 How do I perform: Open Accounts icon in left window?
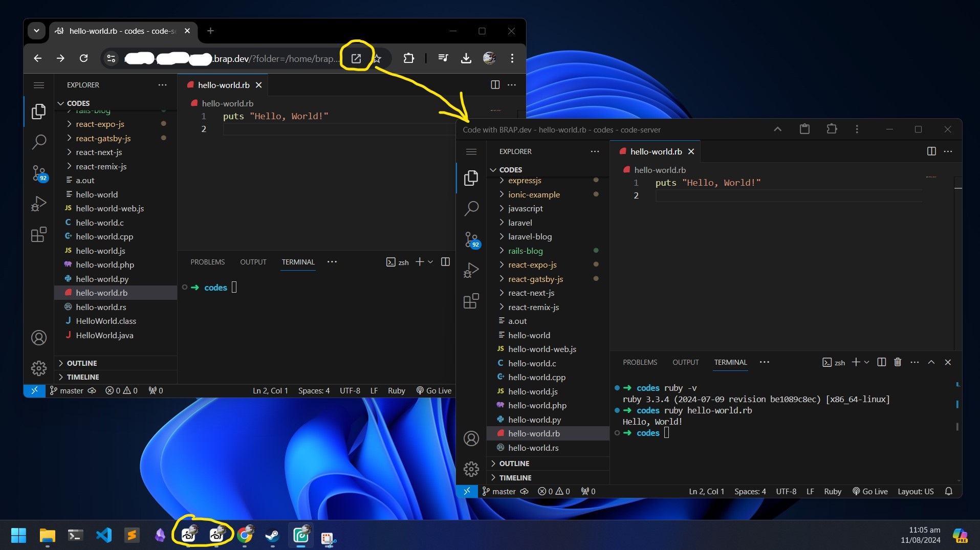(x=39, y=338)
